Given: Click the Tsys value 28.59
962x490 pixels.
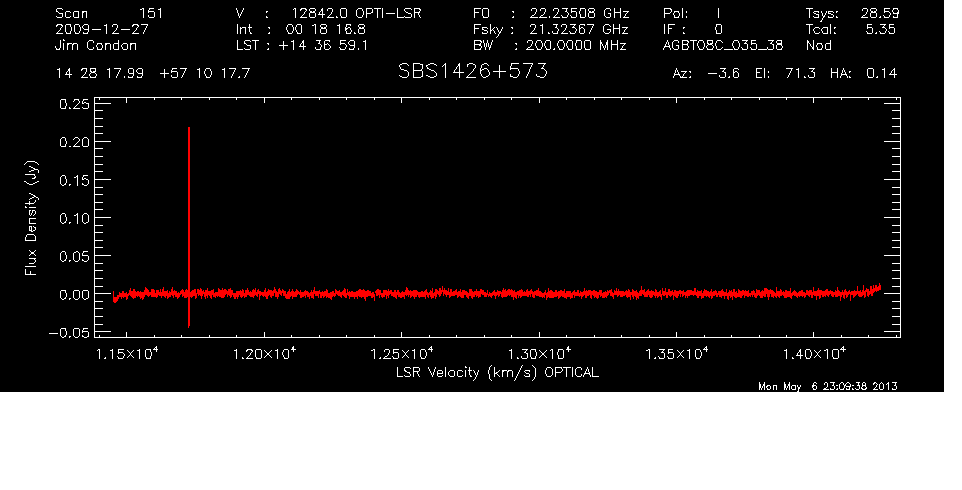Looking at the screenshot, I should tap(880, 13).
